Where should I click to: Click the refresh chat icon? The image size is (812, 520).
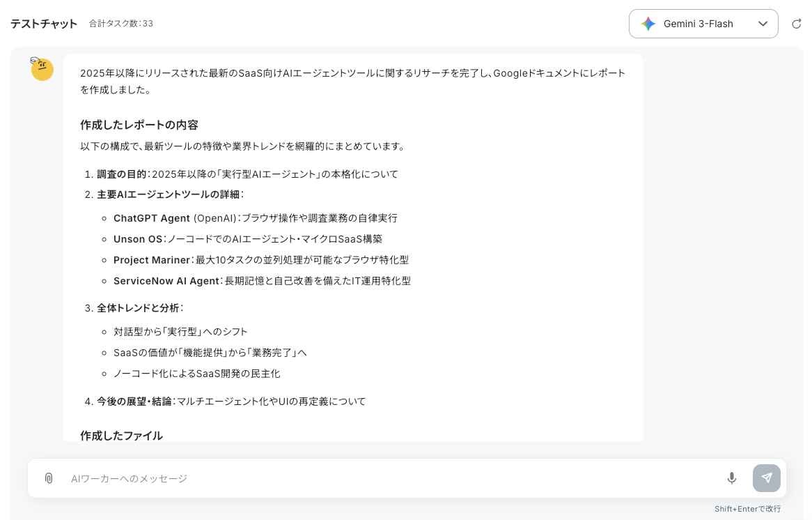(x=797, y=24)
